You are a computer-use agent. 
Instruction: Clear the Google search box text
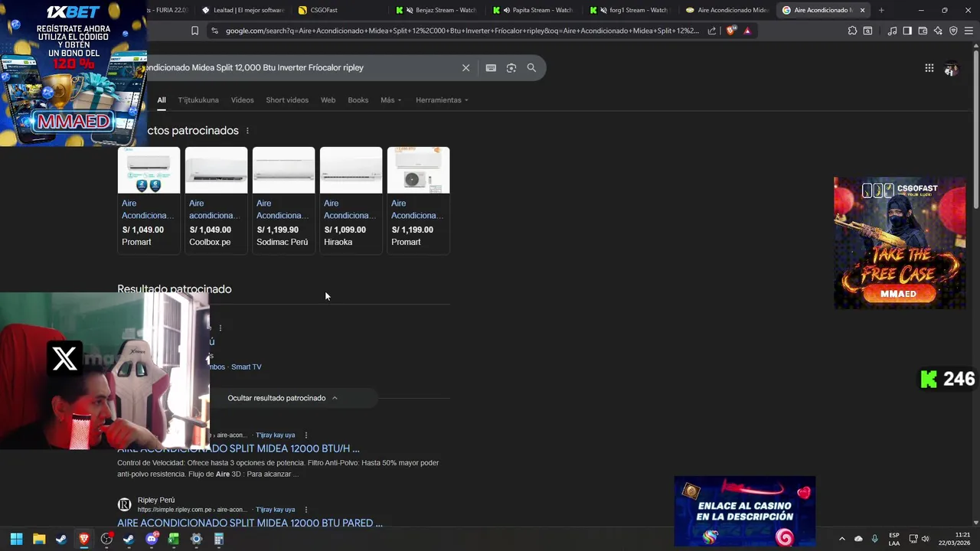tap(465, 67)
